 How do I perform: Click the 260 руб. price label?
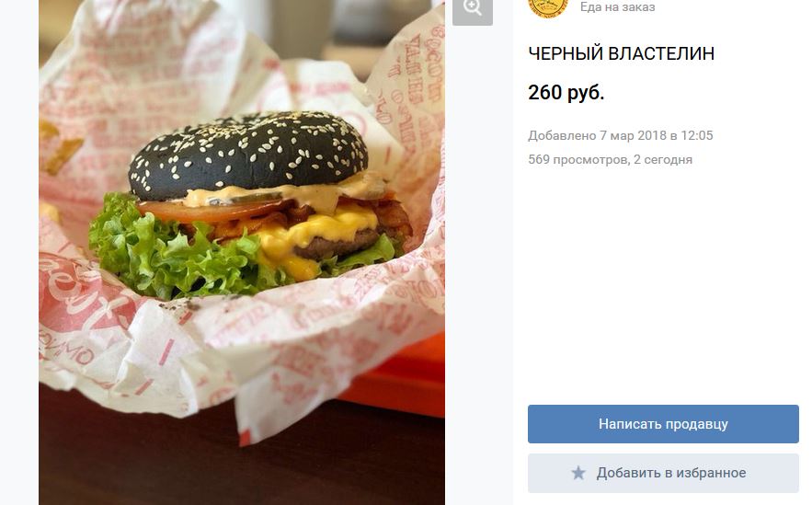point(566,93)
